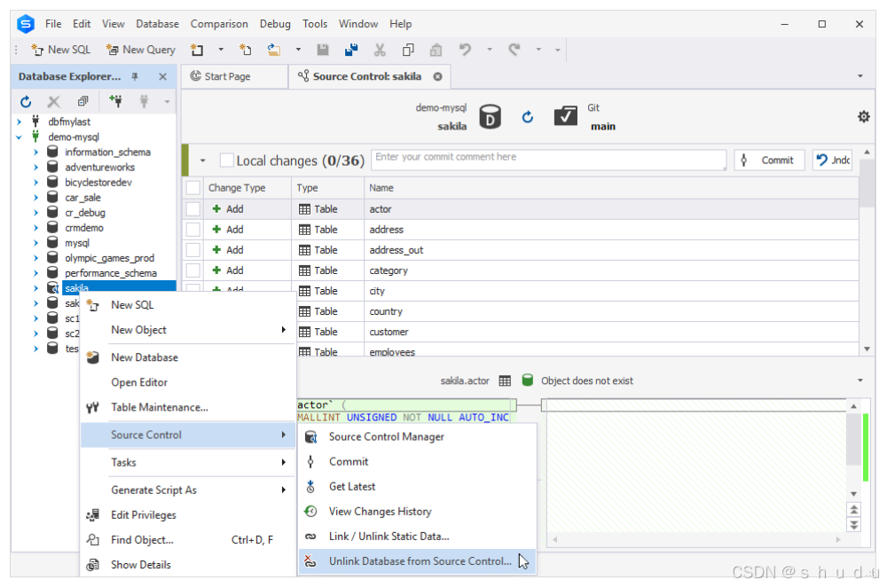This screenshot has height=588, width=887.
Task: Switch to the Start Page tab
Action: tap(222, 76)
